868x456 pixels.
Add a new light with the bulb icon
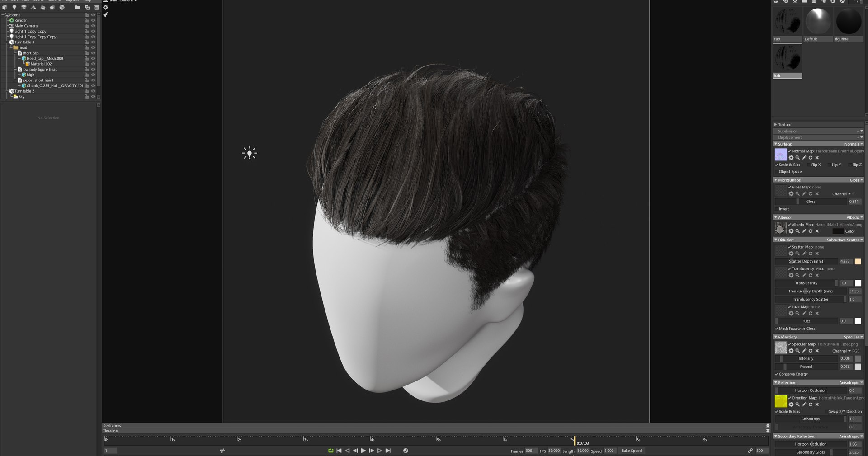point(14,7)
